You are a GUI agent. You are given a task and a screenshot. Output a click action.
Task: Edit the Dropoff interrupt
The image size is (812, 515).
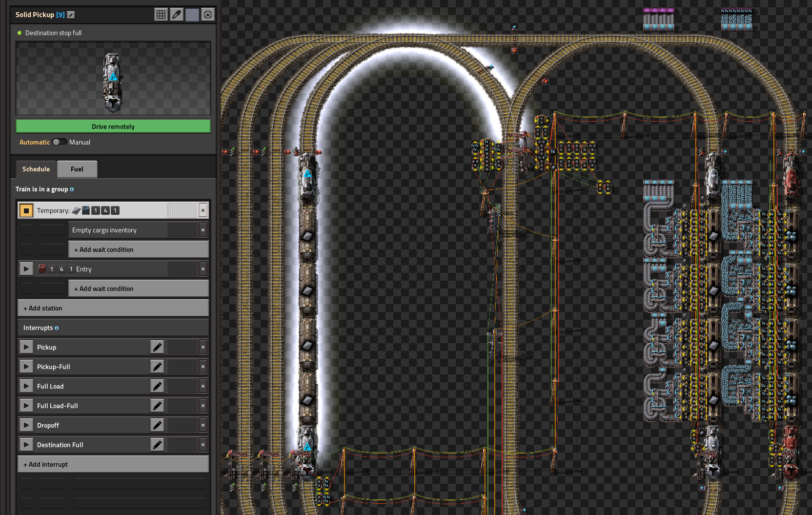point(157,425)
